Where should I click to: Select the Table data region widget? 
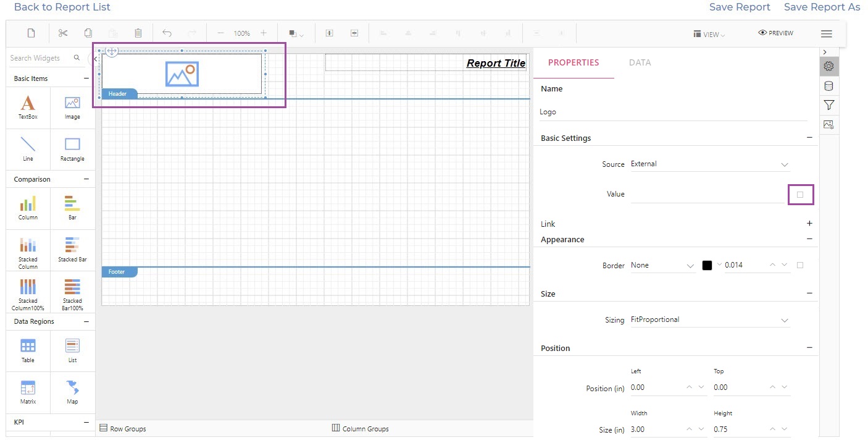click(x=28, y=350)
